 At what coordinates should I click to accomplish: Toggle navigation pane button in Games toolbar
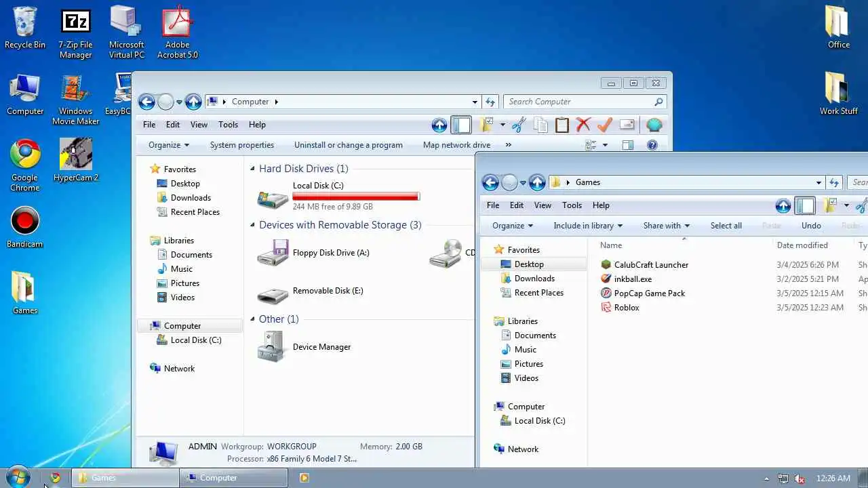805,205
